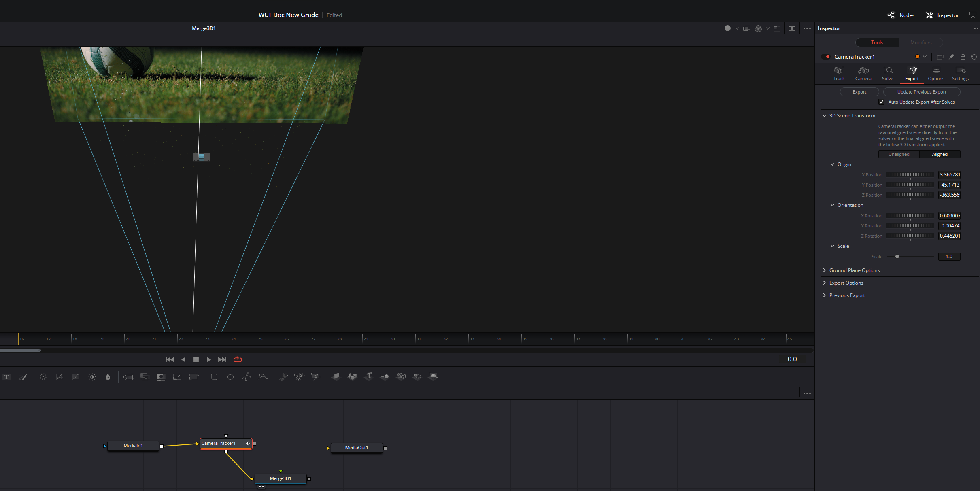Image resolution: width=980 pixels, height=491 pixels.
Task: Toggle Auto Update Export After Solves checkbox
Action: pyautogui.click(x=882, y=102)
